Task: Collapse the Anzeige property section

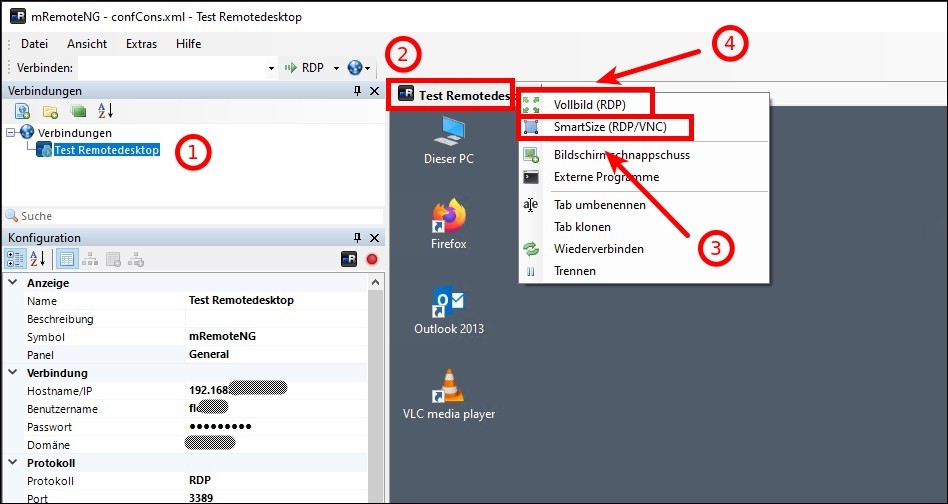Action: coord(13,283)
